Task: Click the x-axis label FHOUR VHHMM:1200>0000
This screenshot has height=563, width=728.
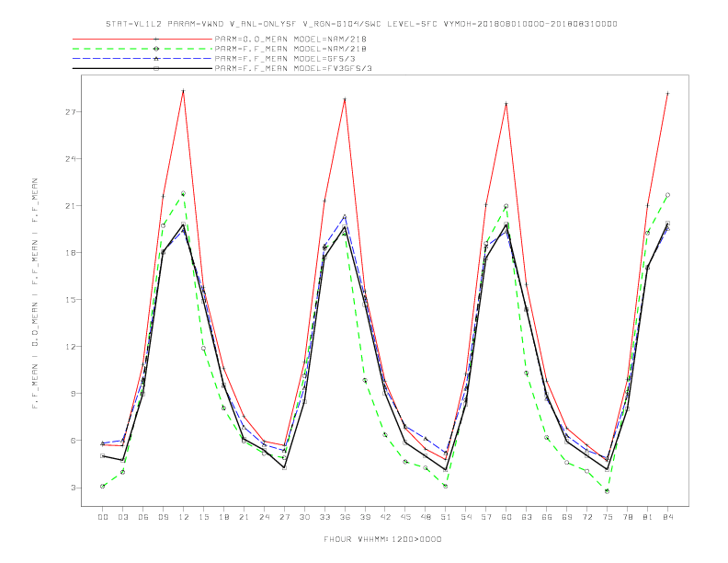Action: tap(382, 539)
